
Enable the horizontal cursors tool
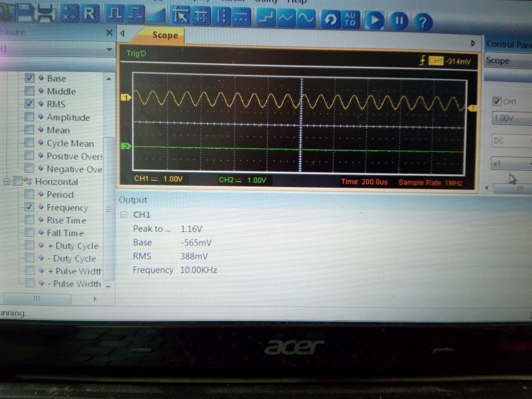click(241, 17)
